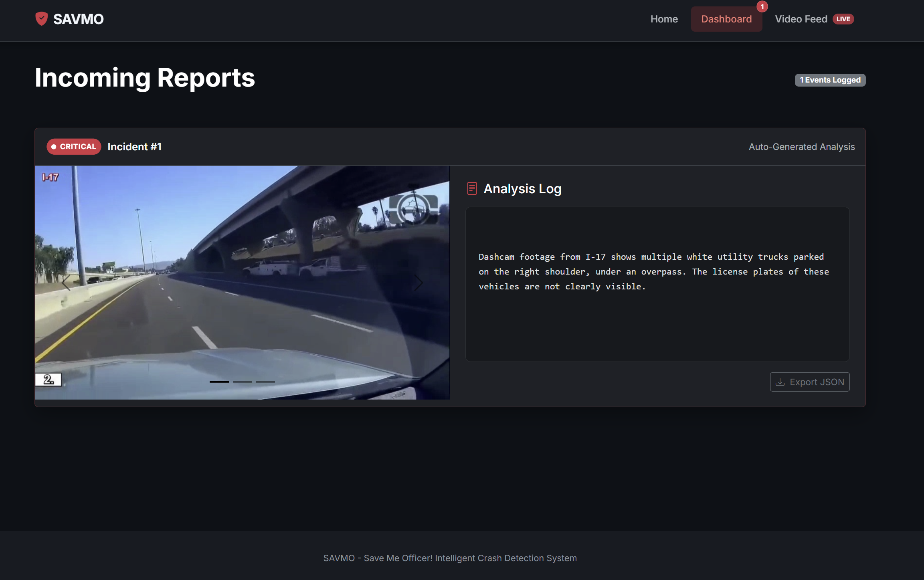Select the first carousel indicator bar
924x580 pixels.
[x=219, y=382]
